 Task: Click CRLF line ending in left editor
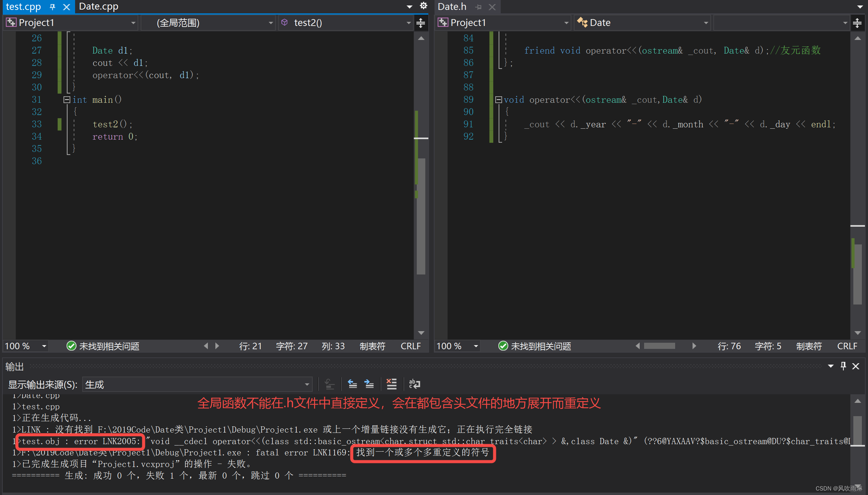click(411, 346)
